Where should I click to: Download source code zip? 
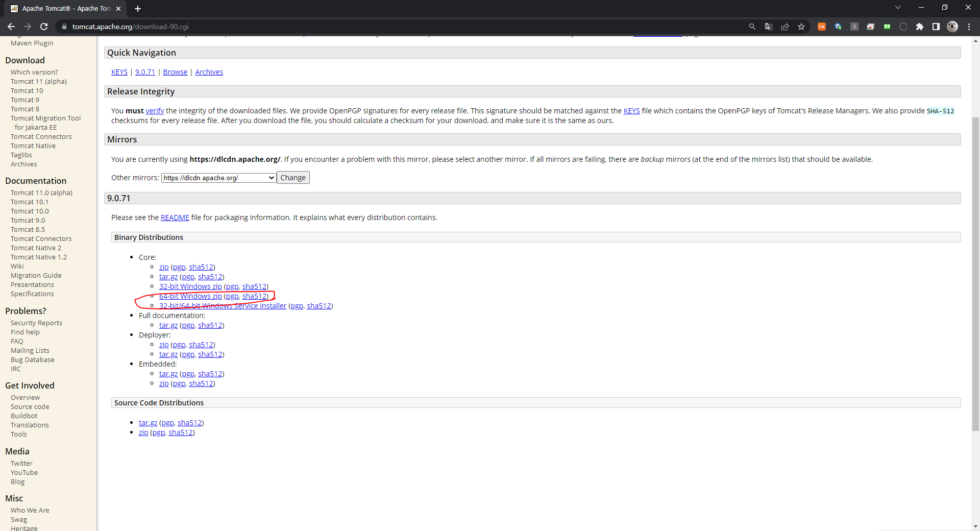143,432
